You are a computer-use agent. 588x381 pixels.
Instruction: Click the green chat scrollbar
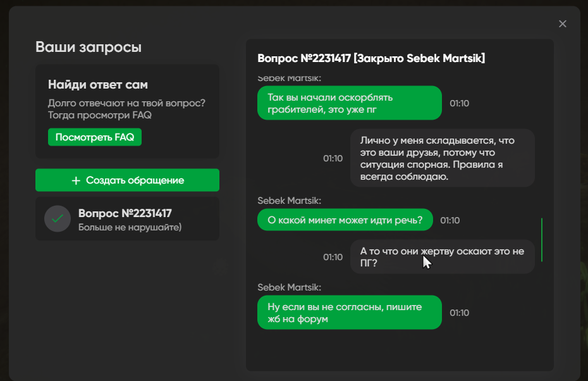point(542,239)
